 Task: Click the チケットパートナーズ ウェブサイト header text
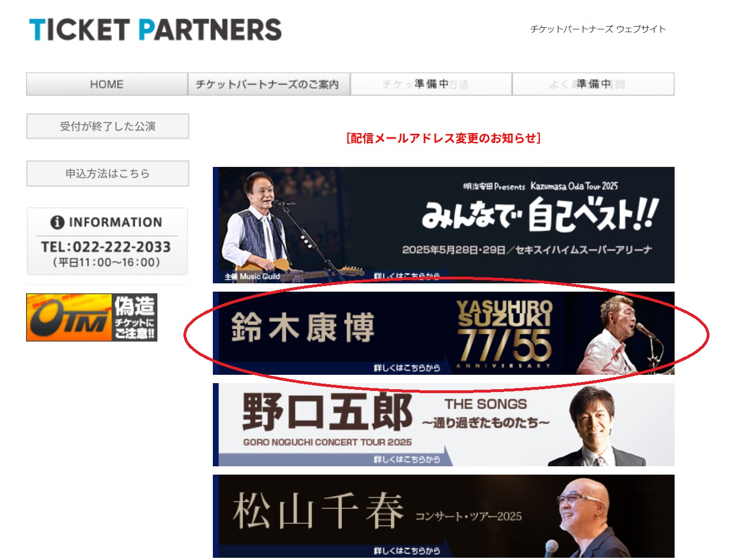[598, 29]
